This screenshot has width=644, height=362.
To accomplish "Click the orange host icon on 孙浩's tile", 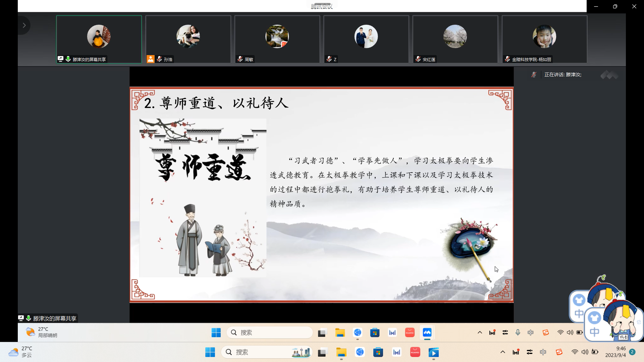I will tap(150, 59).
